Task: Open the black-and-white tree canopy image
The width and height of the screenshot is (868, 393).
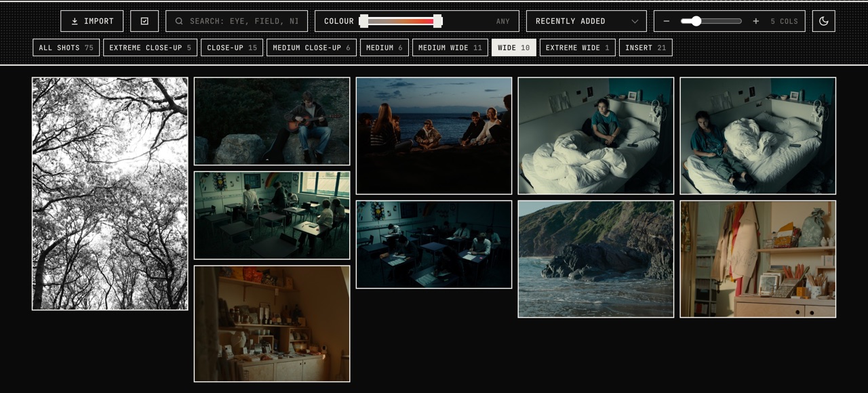Action: point(110,194)
